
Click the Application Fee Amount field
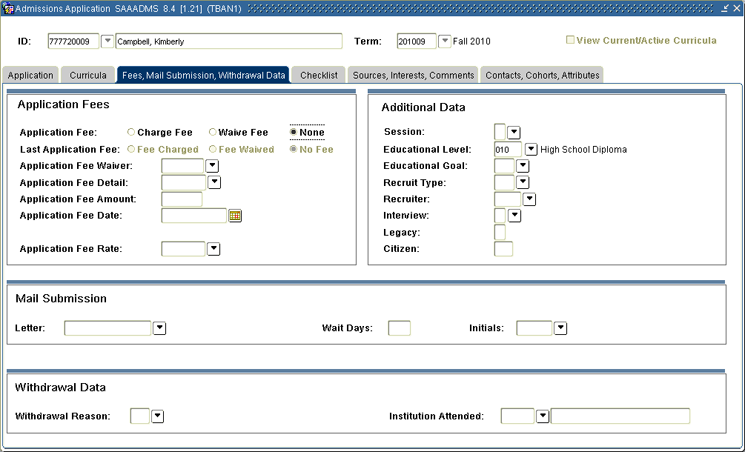pos(181,199)
